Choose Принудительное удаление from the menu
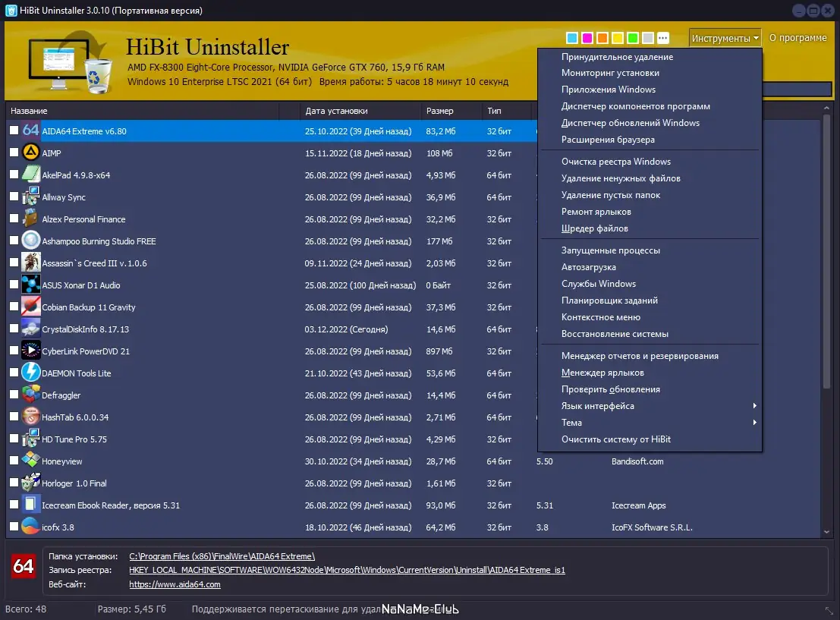The height and width of the screenshot is (620, 840). click(650, 57)
